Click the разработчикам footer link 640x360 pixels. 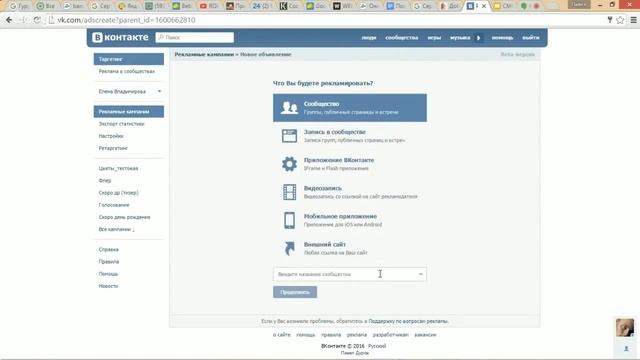click(391, 335)
